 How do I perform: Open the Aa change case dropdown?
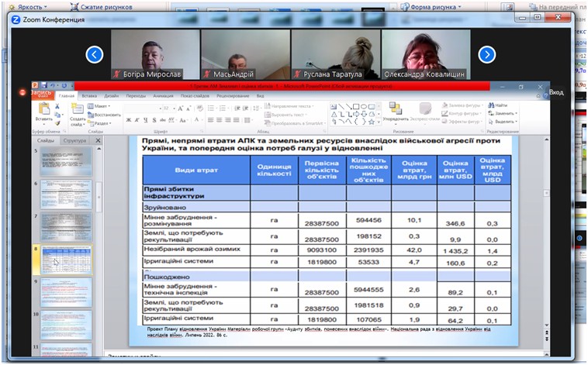pos(183,120)
